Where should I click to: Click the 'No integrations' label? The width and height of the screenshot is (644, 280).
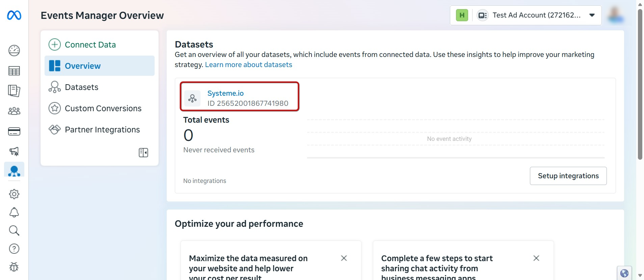(205, 181)
